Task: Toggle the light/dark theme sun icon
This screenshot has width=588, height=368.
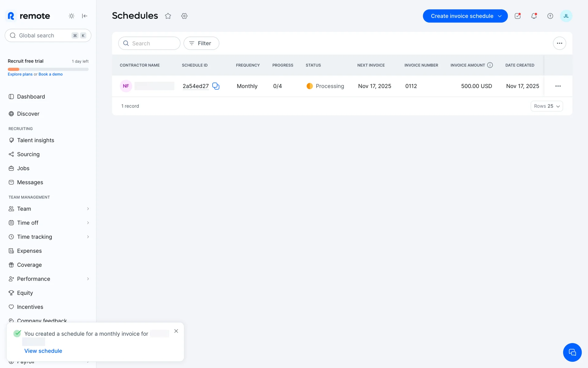Action: (71, 16)
